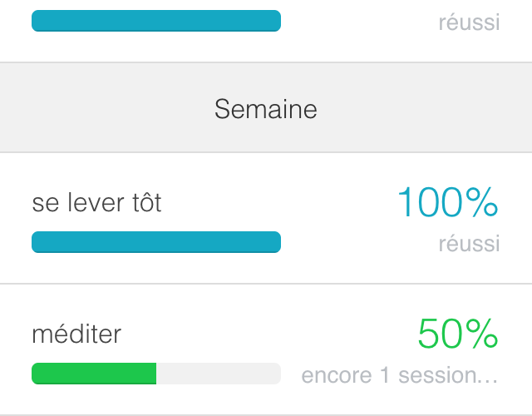Click the 50% completion value
This screenshot has width=532, height=416.
coord(457,334)
